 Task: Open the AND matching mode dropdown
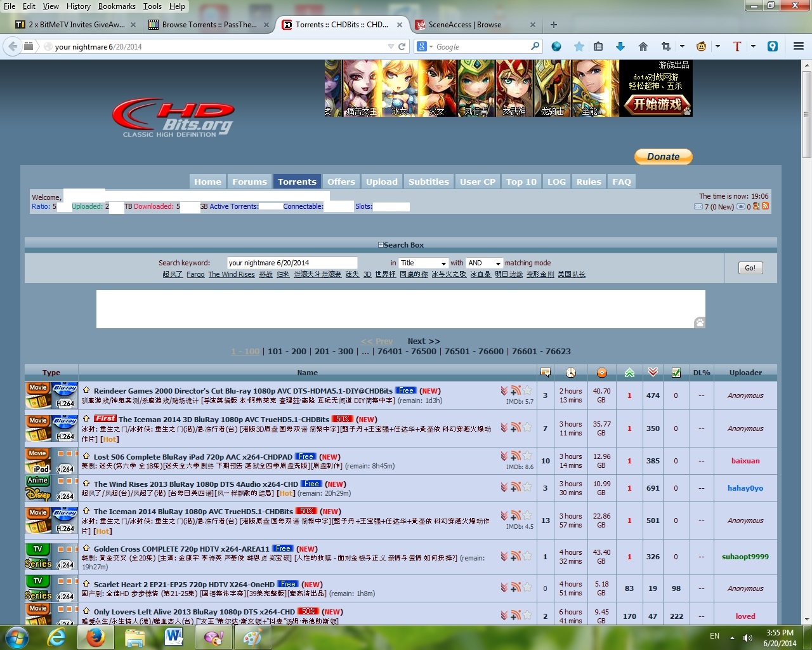pos(484,263)
